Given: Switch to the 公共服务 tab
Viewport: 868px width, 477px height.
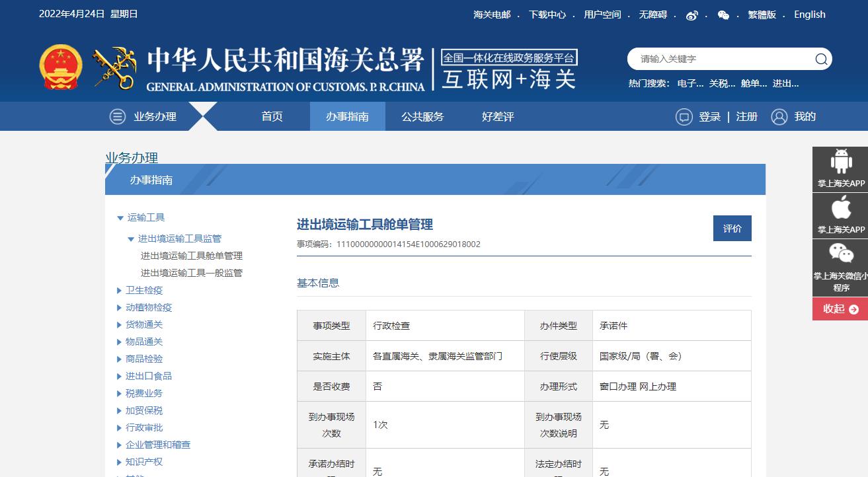Looking at the screenshot, I should (x=422, y=117).
